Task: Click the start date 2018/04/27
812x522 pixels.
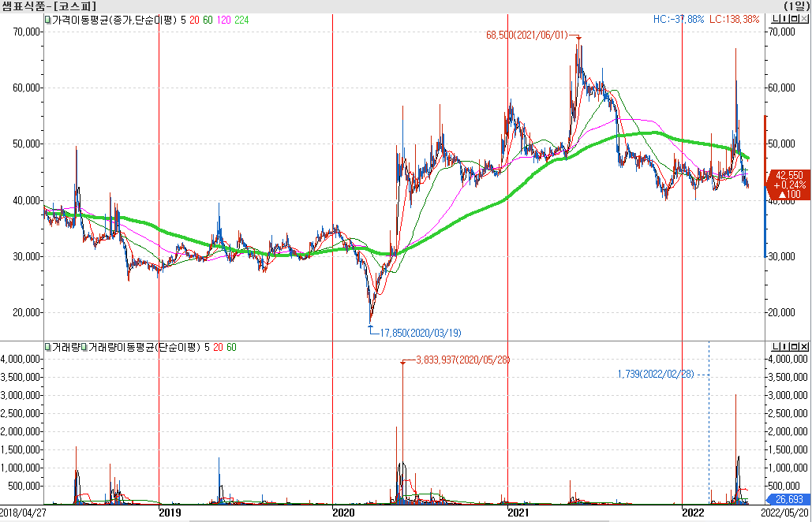Action: pyautogui.click(x=23, y=513)
